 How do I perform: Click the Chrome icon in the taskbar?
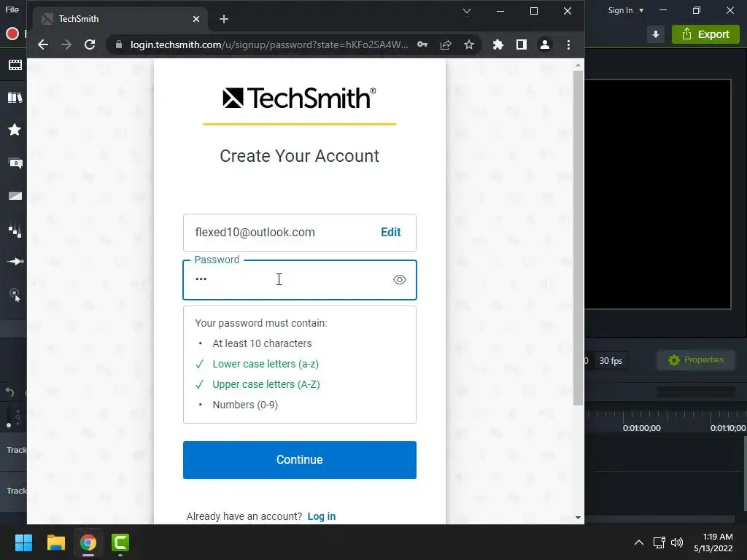tap(88, 542)
